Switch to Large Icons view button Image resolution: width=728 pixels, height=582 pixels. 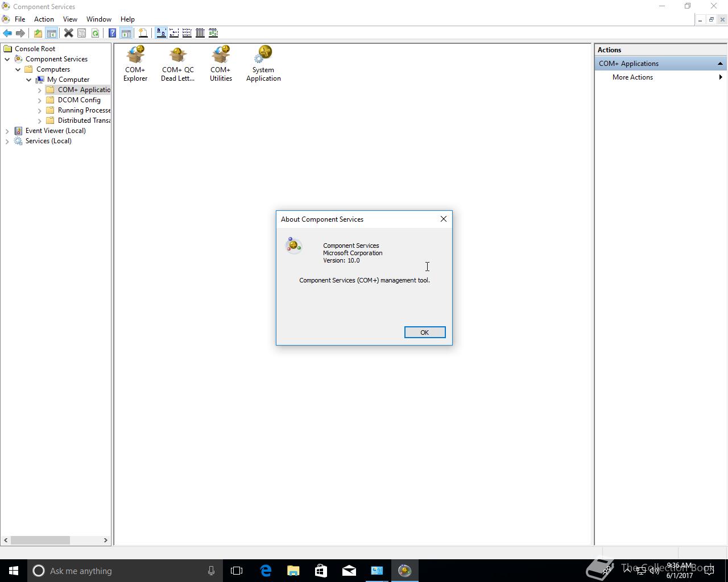(x=161, y=33)
